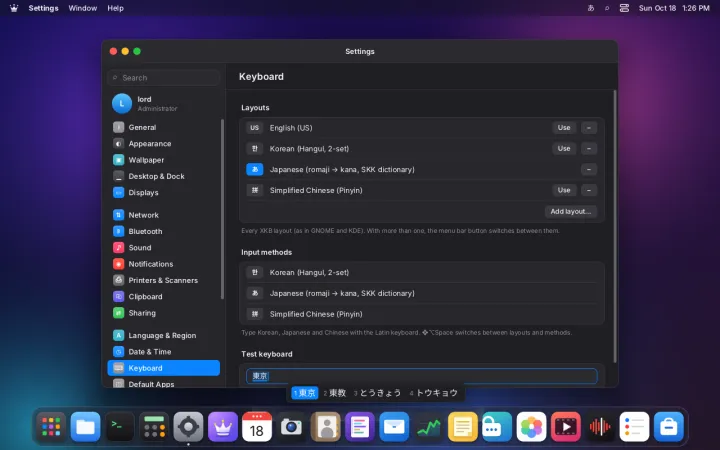Screen dimensions: 720x450
Task: Open the General settings pane
Action: (163, 127)
